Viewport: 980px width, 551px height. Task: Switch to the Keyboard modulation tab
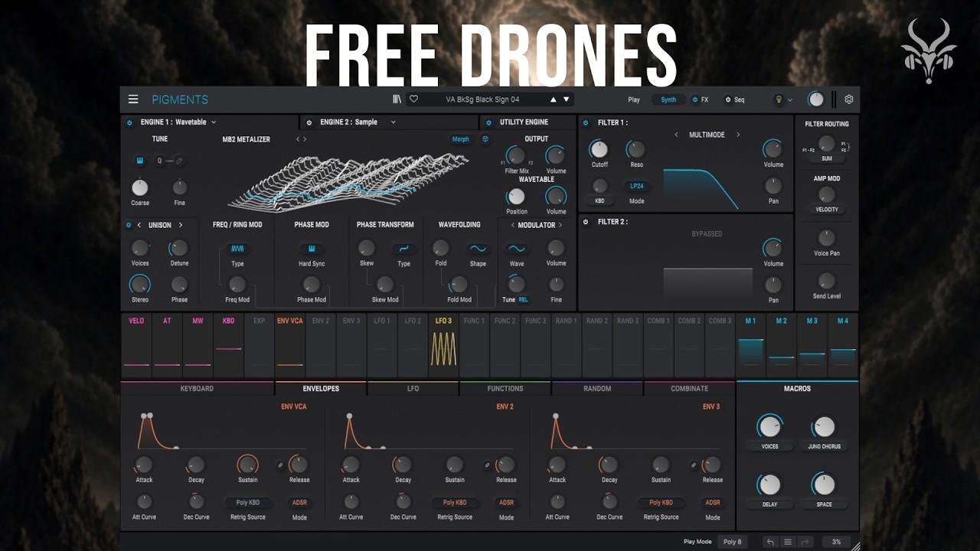[x=197, y=389]
